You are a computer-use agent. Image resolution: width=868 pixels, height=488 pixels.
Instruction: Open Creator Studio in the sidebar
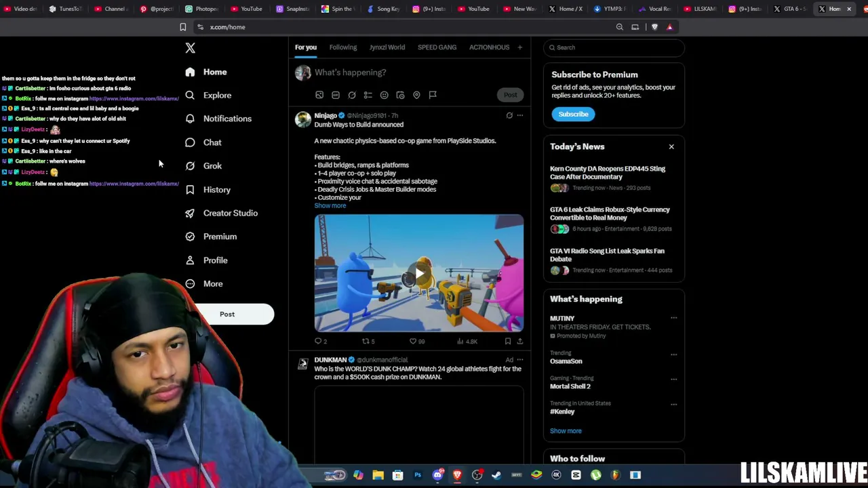(x=221, y=213)
